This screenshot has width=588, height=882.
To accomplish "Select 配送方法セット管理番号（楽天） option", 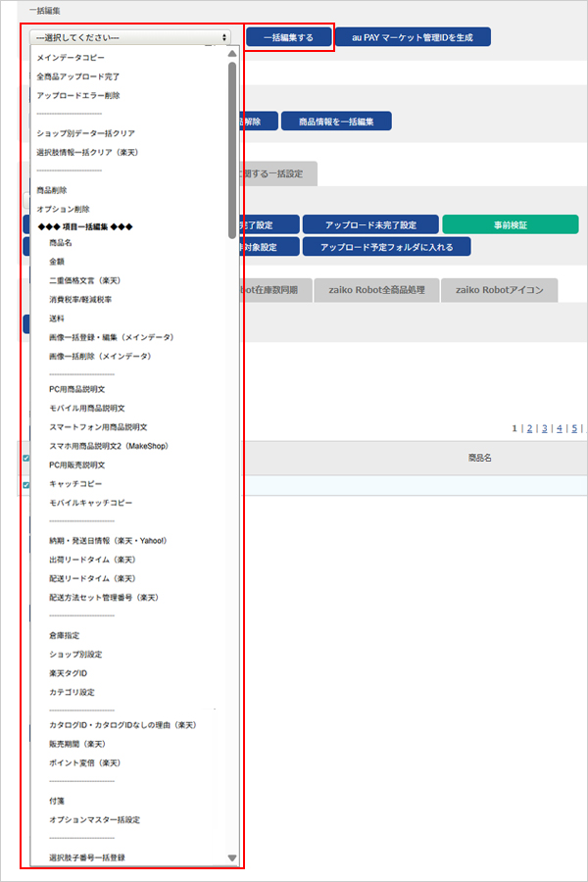I will click(x=104, y=598).
